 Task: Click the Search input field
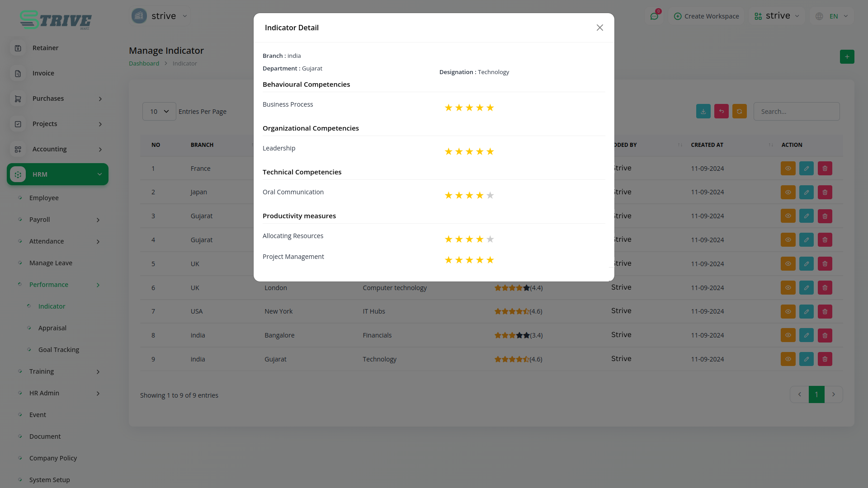pyautogui.click(x=796, y=112)
